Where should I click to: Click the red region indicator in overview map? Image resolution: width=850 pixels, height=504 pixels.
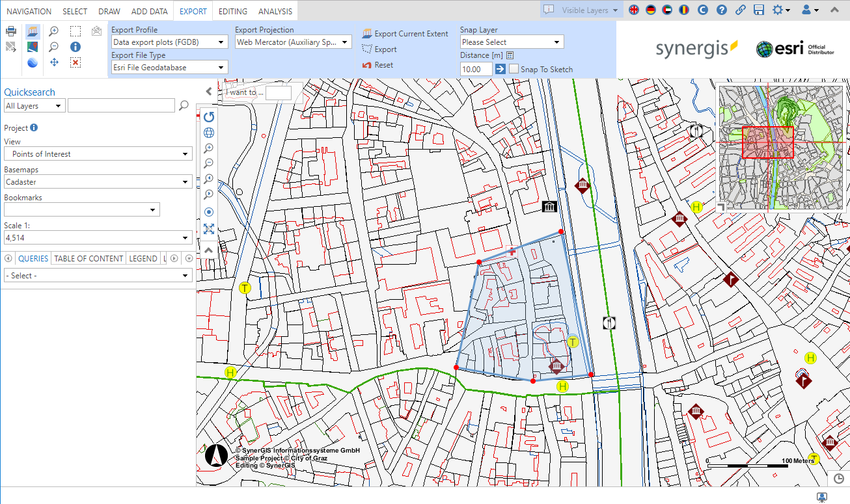[768, 142]
